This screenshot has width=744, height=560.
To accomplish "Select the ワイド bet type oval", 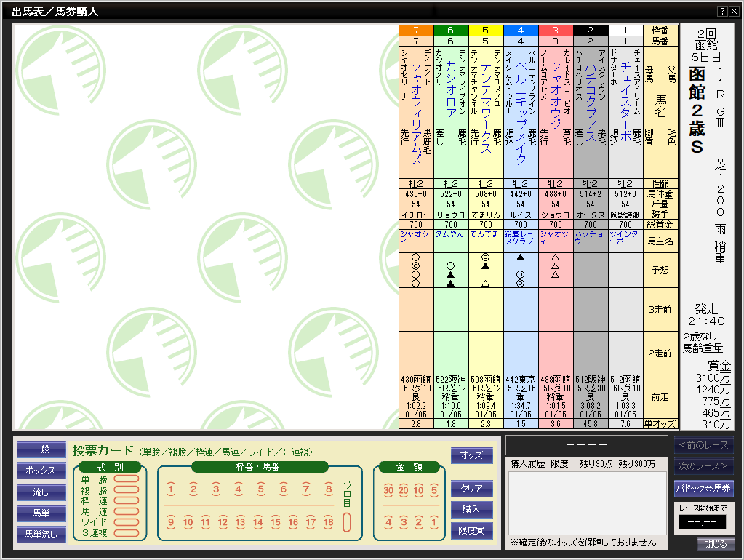I will pos(127,522).
